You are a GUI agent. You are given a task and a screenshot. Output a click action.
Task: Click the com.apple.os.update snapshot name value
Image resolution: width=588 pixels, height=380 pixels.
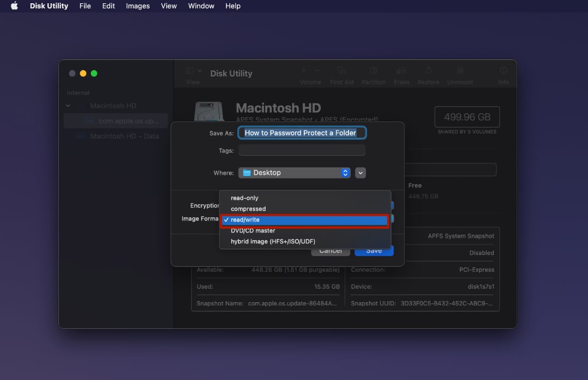[292, 303]
